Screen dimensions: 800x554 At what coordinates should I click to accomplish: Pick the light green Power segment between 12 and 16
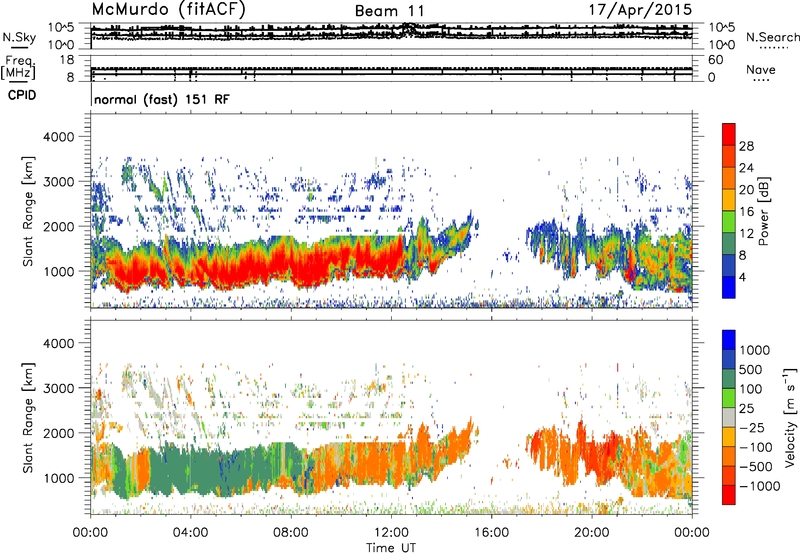729,222
